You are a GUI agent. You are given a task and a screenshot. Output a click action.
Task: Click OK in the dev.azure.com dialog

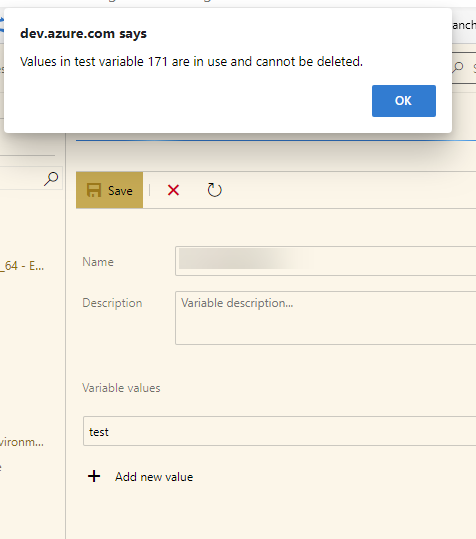[403, 101]
